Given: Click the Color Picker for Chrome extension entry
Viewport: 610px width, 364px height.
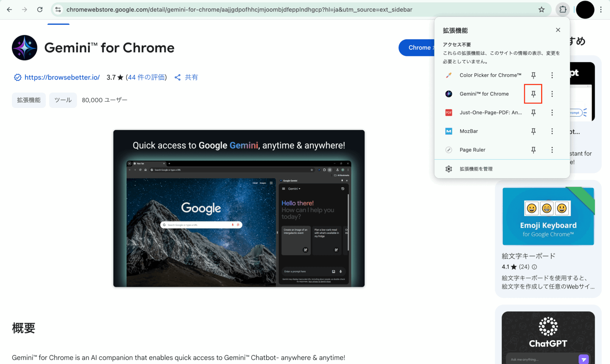Looking at the screenshot, I should 490,75.
